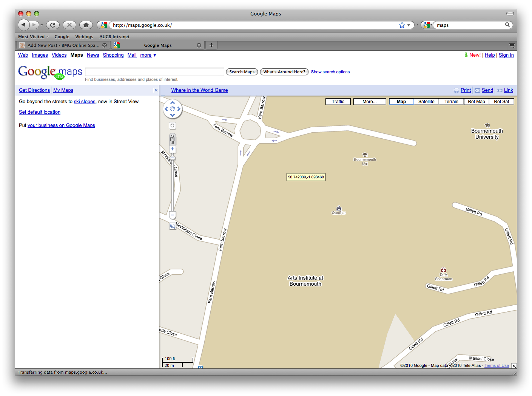Open the Get Directions tab
Image resolution: width=532 pixels, height=396 pixels.
[34, 90]
